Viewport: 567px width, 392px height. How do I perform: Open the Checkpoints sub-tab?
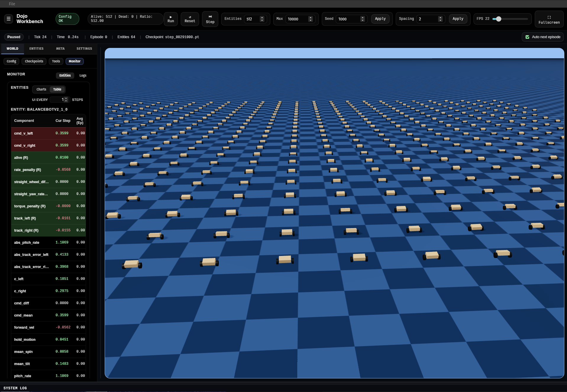pos(34,61)
